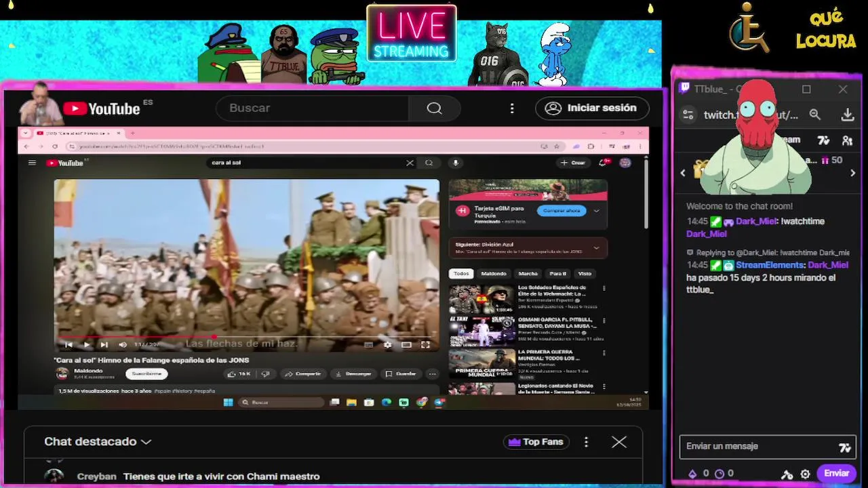This screenshot has height=488, width=868.
Task: Reload the page in the inner browser
Action: pos(54,146)
